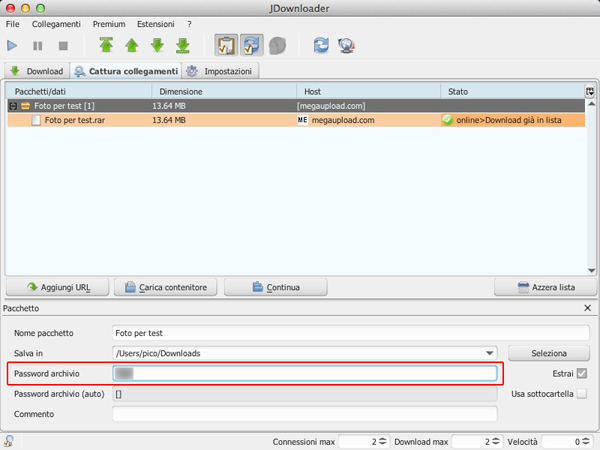This screenshot has width=600, height=450.
Task: Switch to the Impostazioni tab
Action: tap(220, 71)
